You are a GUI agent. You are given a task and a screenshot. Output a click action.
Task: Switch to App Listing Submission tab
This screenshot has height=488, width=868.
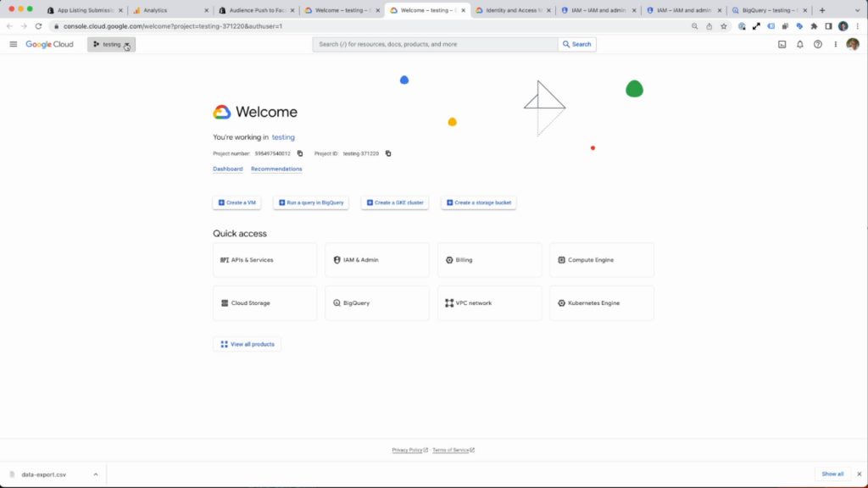coord(86,10)
